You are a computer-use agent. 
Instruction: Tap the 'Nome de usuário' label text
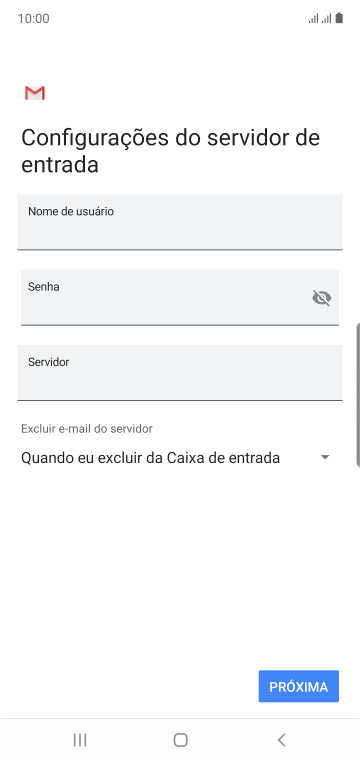(71, 211)
